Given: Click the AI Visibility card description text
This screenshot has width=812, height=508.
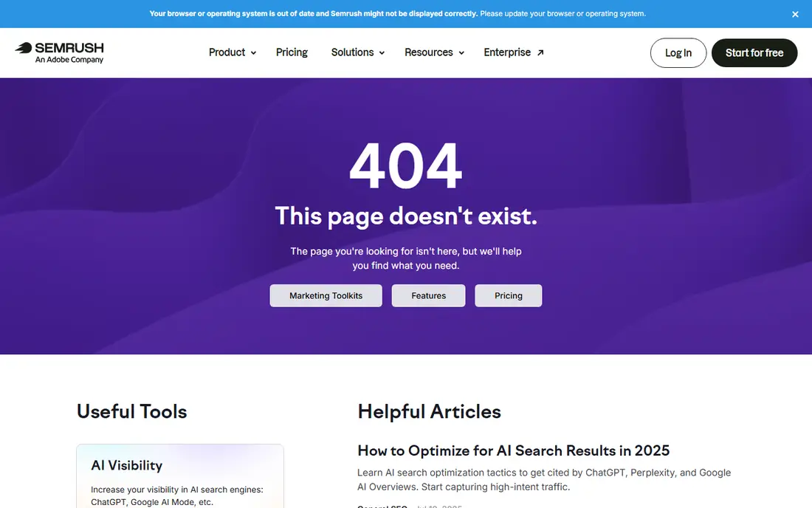Looking at the screenshot, I should coord(176,495).
